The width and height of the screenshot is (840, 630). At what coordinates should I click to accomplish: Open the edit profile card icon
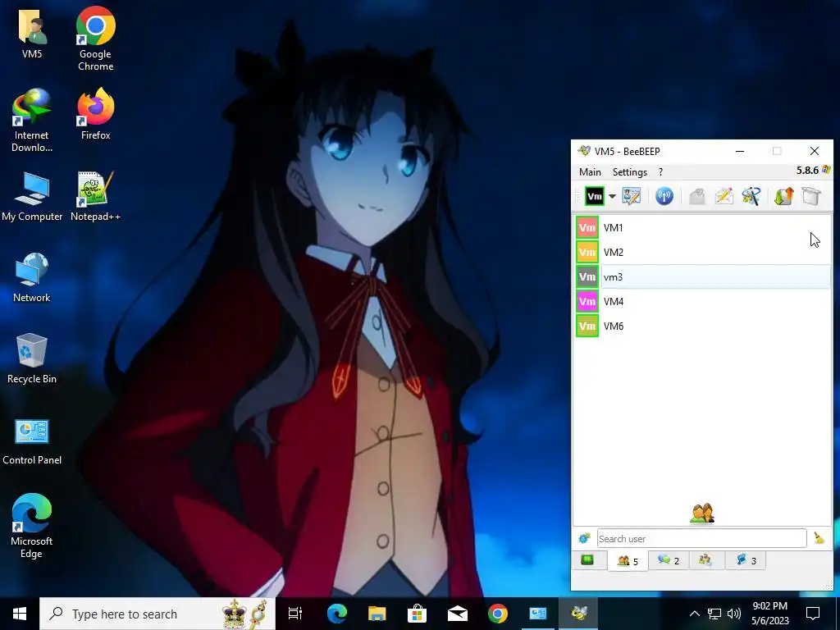(632, 196)
